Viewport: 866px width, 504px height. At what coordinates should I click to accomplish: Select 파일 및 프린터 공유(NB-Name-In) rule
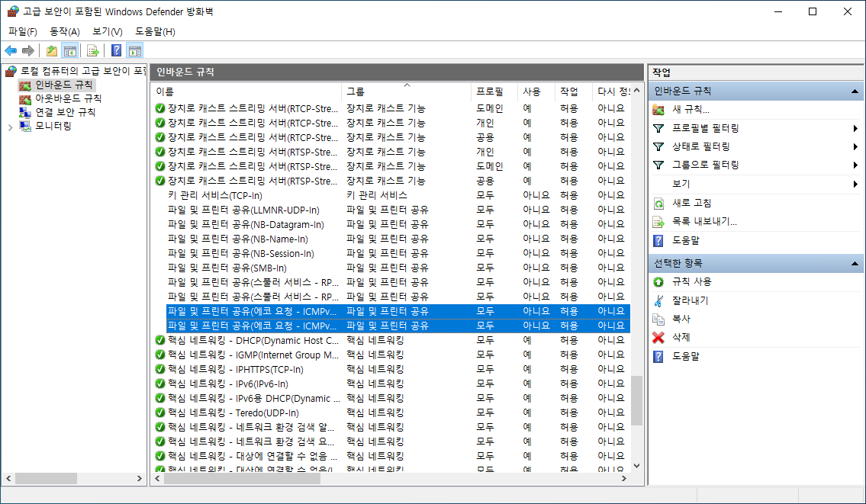(x=238, y=239)
